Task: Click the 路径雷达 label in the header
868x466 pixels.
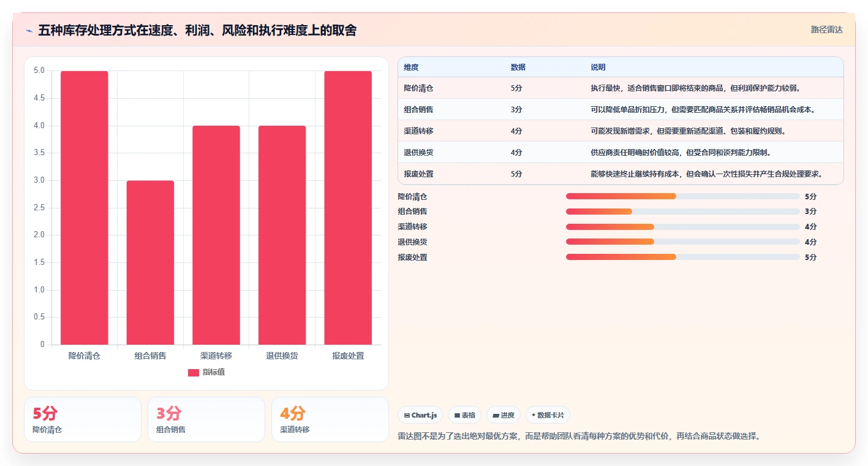Action: point(826,29)
